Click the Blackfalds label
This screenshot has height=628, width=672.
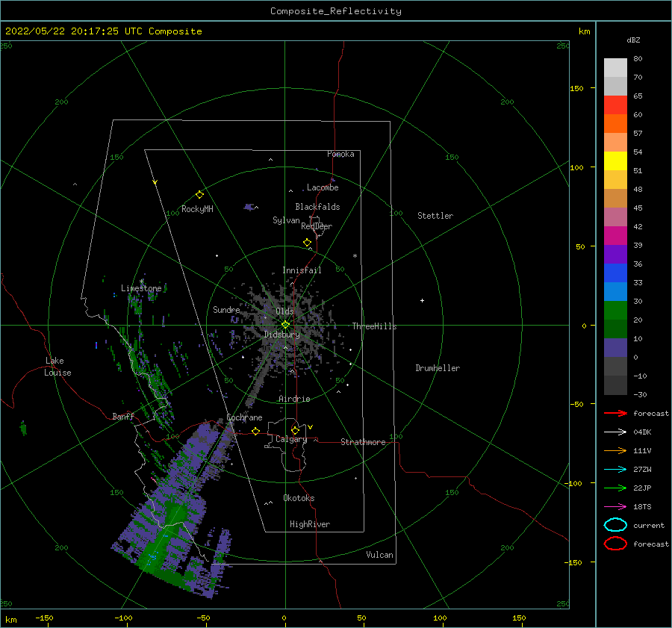click(x=317, y=207)
